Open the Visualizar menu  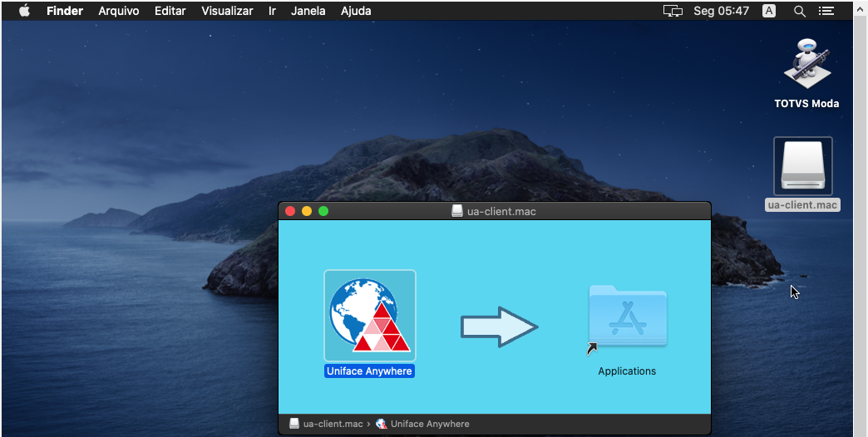click(x=227, y=11)
